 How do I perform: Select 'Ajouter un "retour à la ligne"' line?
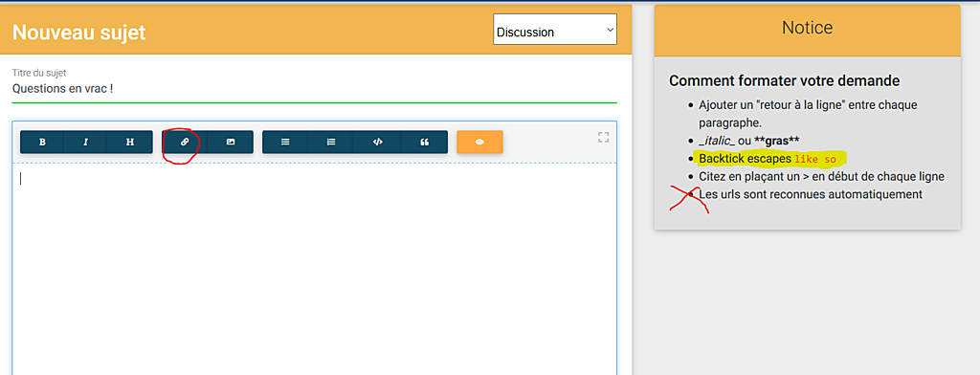click(x=808, y=114)
